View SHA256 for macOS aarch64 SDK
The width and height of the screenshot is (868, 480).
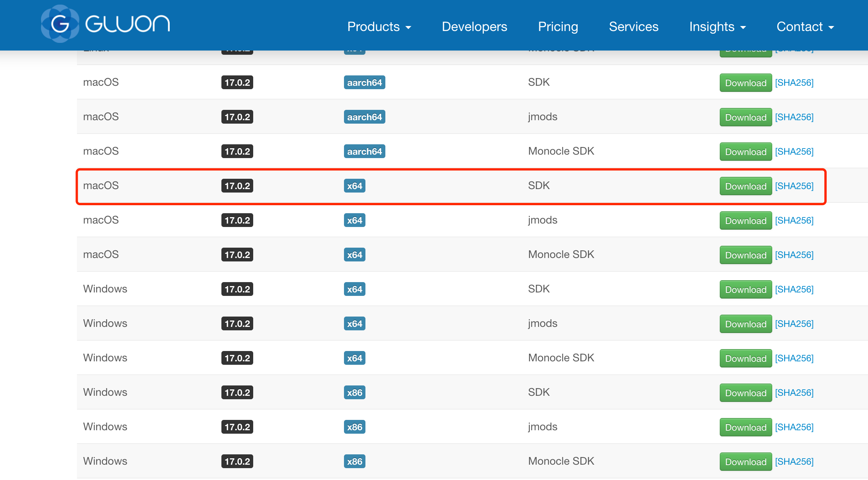pos(794,83)
